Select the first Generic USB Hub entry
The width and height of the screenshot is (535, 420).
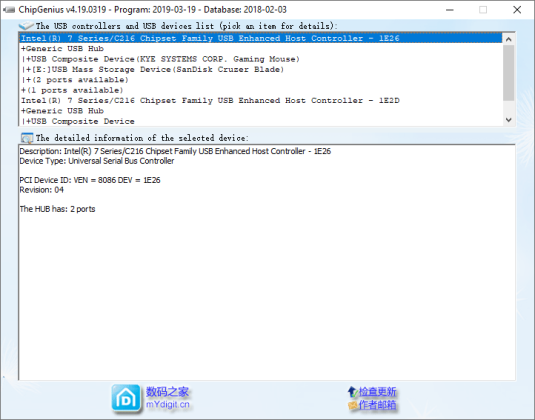(x=62, y=48)
